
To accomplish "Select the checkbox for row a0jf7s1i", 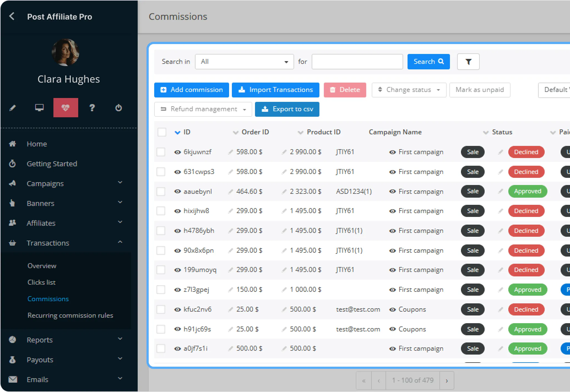I will coord(161,349).
